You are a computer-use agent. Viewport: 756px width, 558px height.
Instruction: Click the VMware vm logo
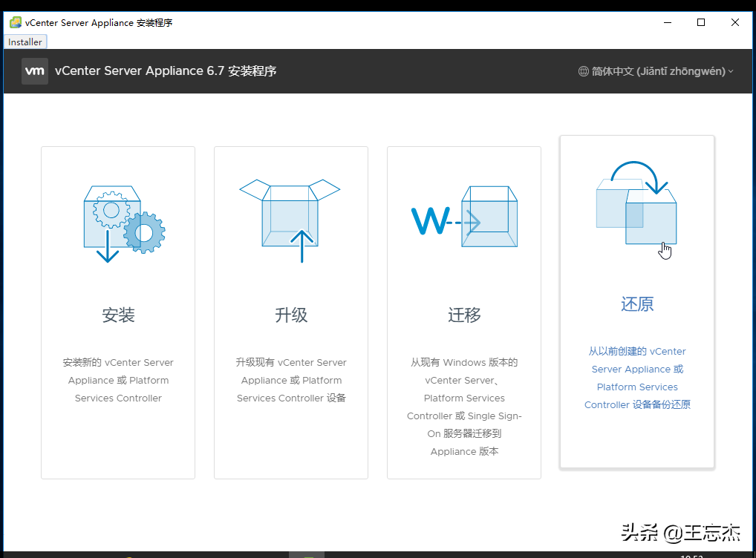[35, 70]
